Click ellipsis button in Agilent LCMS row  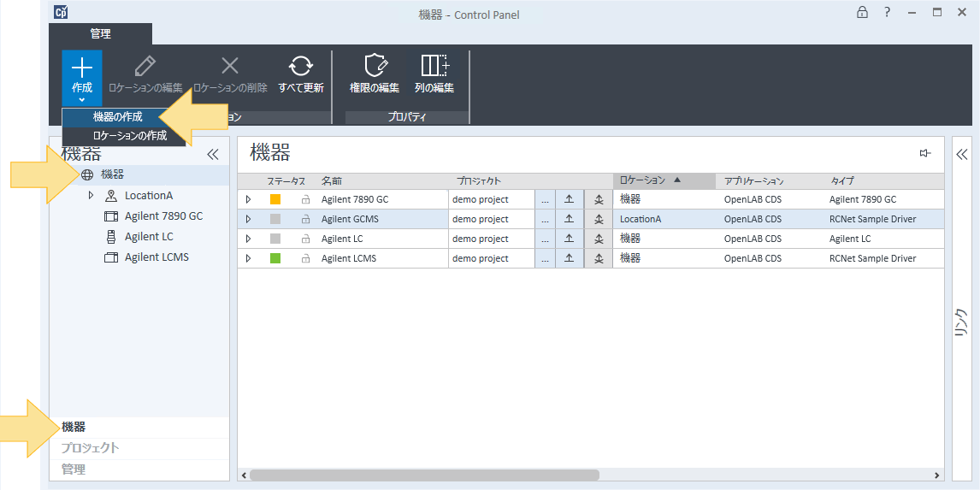tap(545, 259)
